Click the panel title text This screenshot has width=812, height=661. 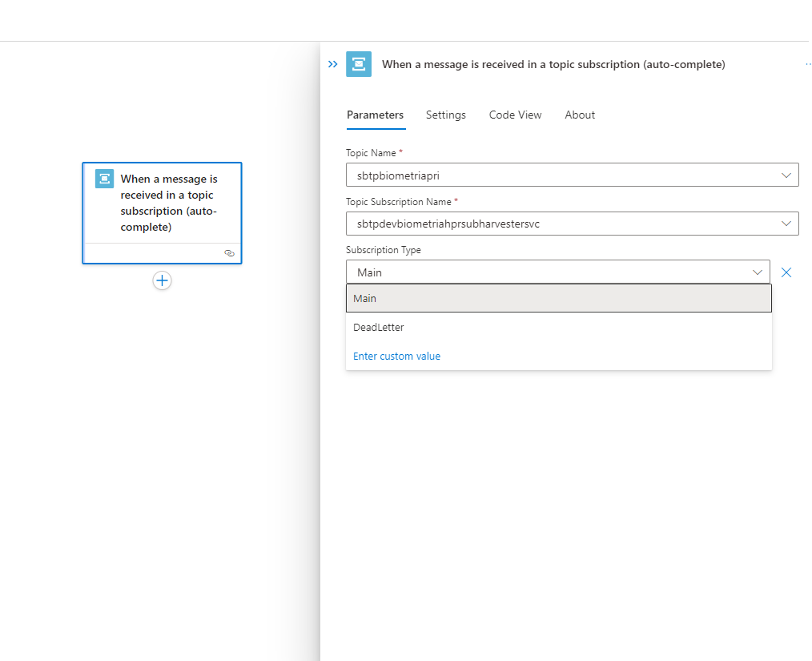(553, 64)
